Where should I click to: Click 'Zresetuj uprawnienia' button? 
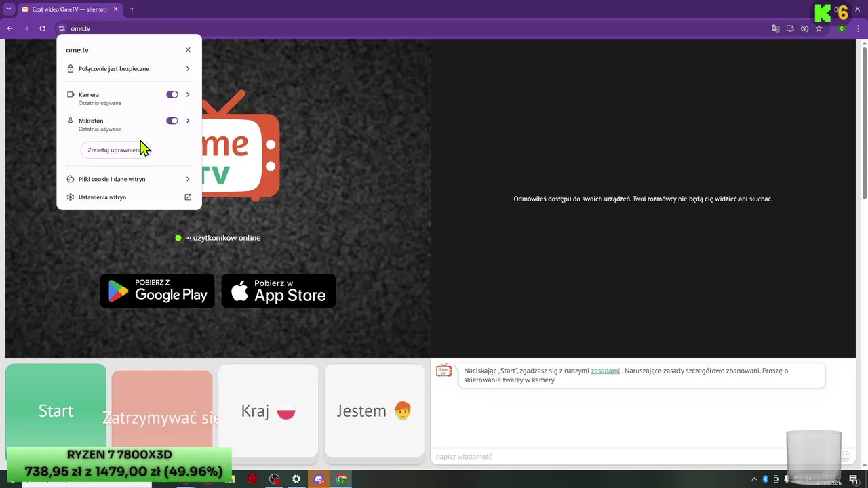[x=115, y=150]
